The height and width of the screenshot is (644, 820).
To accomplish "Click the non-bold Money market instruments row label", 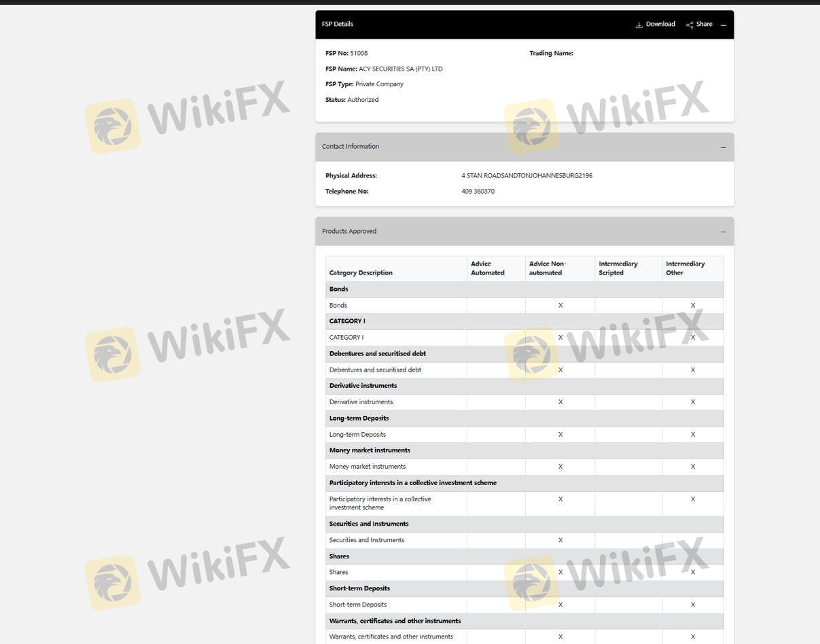I will coord(368,467).
